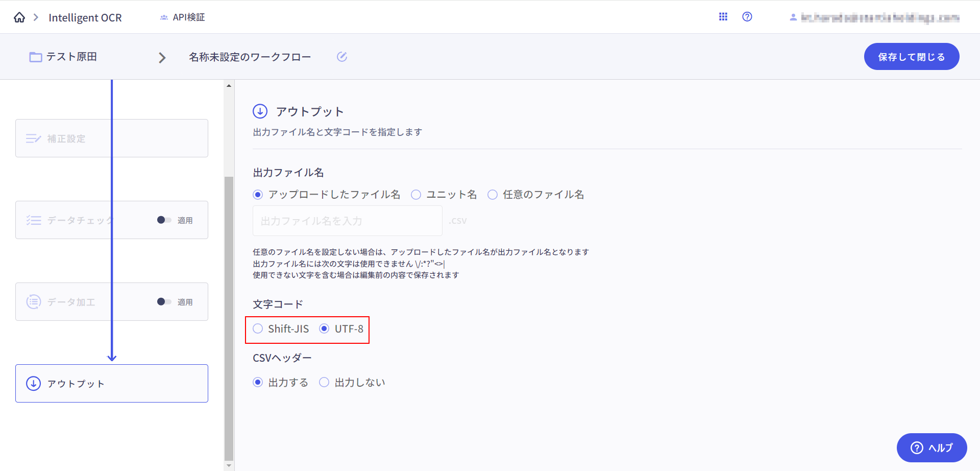The width and height of the screenshot is (980, 471).
Task: Edit the workflow name pencil icon
Action: [342, 57]
